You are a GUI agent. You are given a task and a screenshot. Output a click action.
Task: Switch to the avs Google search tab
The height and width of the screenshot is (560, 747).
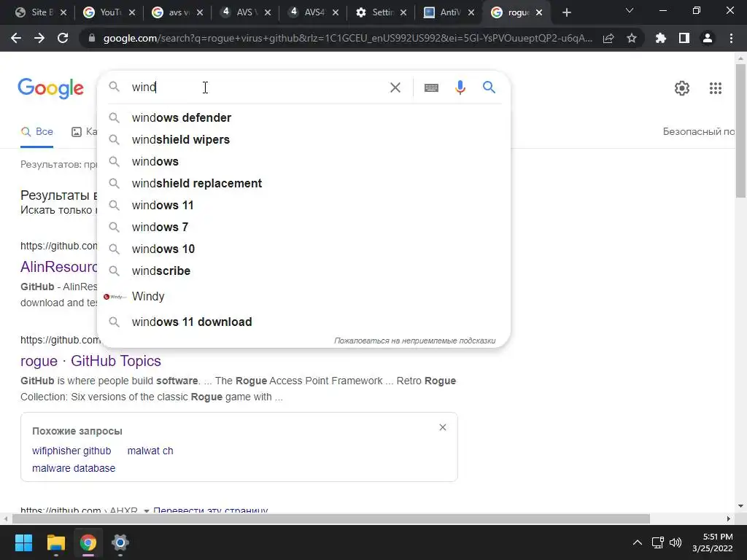pyautogui.click(x=177, y=12)
